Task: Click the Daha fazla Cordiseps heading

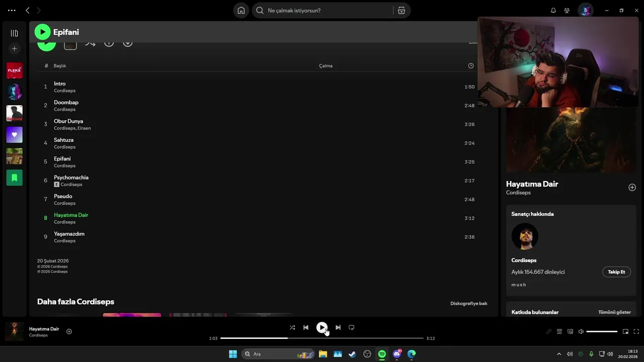Action: coord(75,302)
